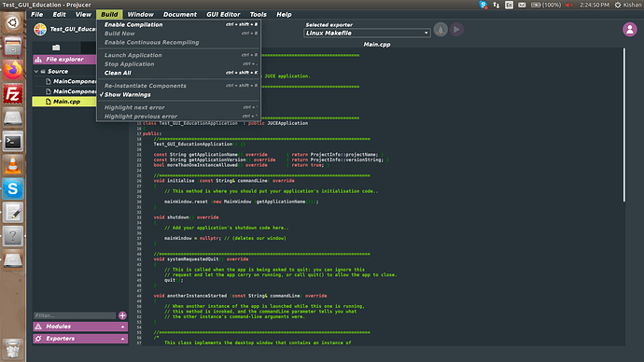Viewport: 644px width, 362px height.
Task: Click Highlight previous error entry
Action: (178, 117)
